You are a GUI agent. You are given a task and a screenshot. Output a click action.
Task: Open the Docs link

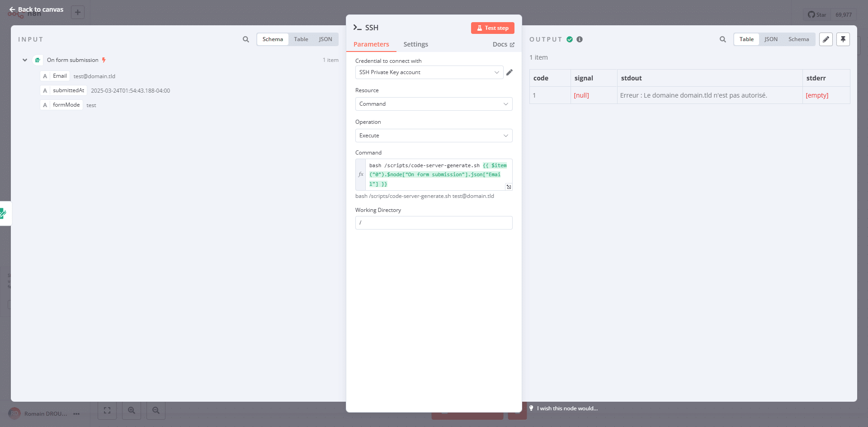click(503, 44)
